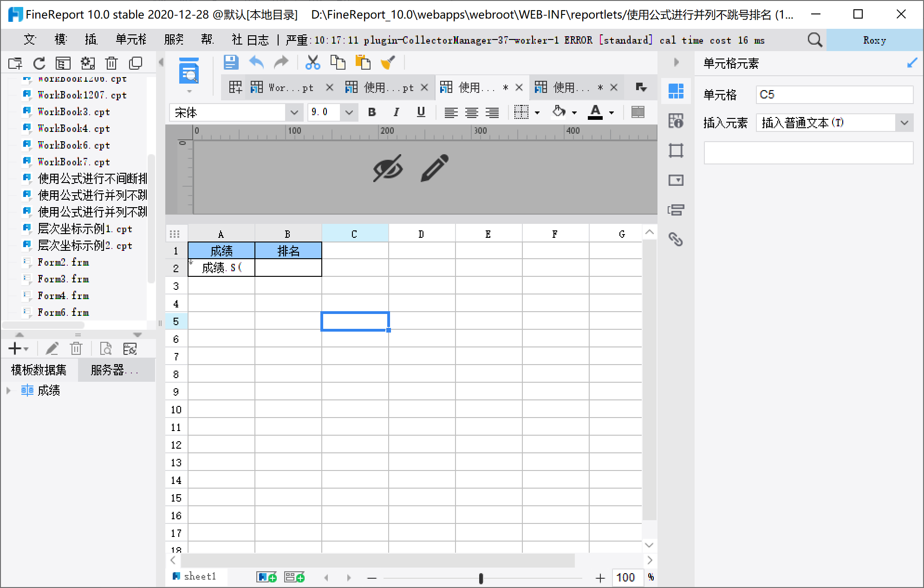The height and width of the screenshot is (588, 924).
Task: Toggle italic formatting
Action: 396,112
